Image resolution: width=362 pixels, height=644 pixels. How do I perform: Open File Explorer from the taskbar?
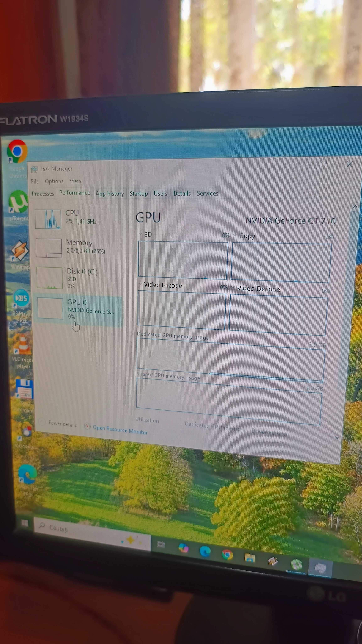tap(250, 558)
